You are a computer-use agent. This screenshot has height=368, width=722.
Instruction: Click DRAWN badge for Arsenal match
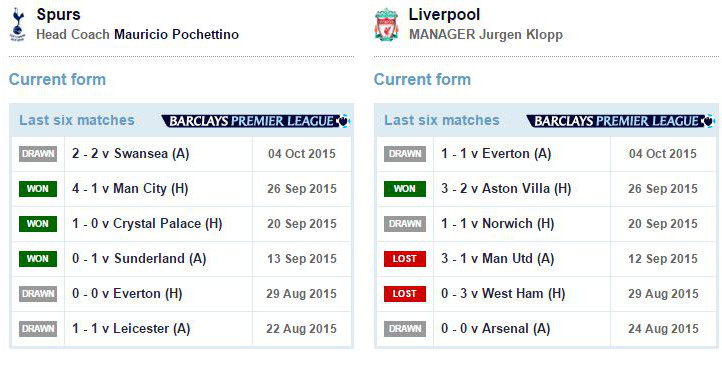click(405, 329)
